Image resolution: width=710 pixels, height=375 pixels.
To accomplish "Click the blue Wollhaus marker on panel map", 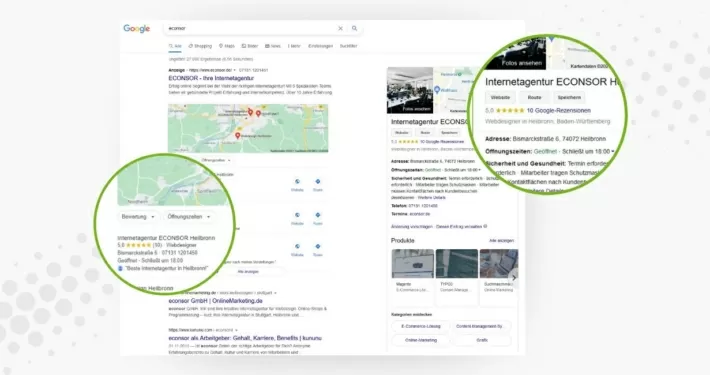I will click(437, 90).
